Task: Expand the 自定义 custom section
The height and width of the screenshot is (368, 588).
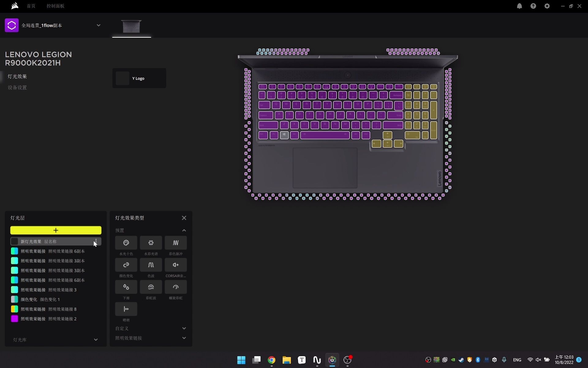Action: (184, 328)
